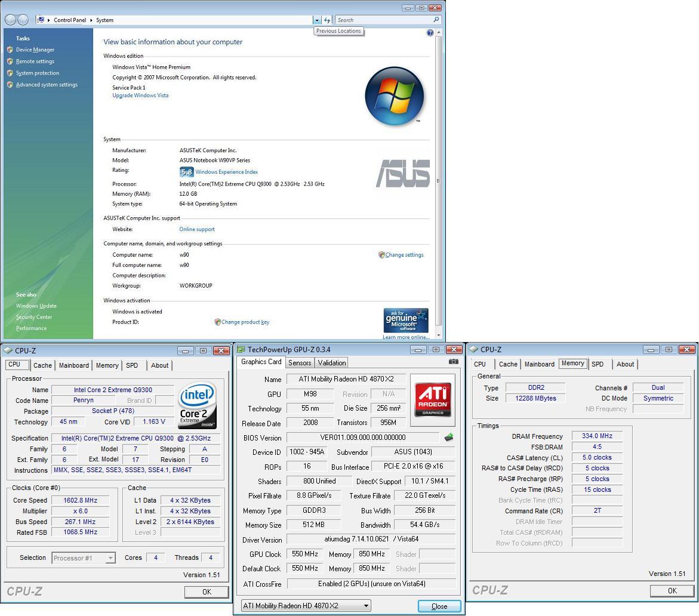Click Close button in GPU-Z
699x616 pixels.
pos(439,606)
